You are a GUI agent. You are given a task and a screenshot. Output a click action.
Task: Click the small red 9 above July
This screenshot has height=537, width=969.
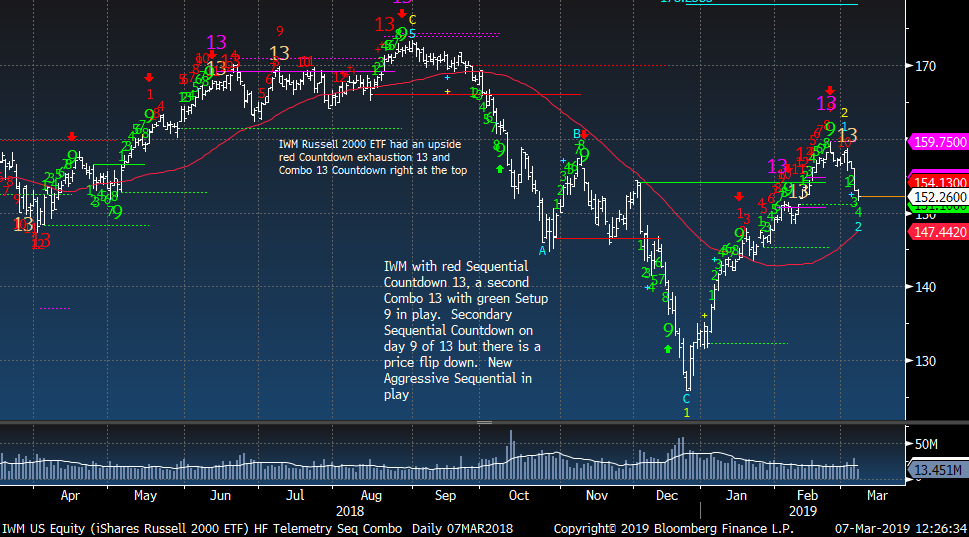click(x=280, y=31)
